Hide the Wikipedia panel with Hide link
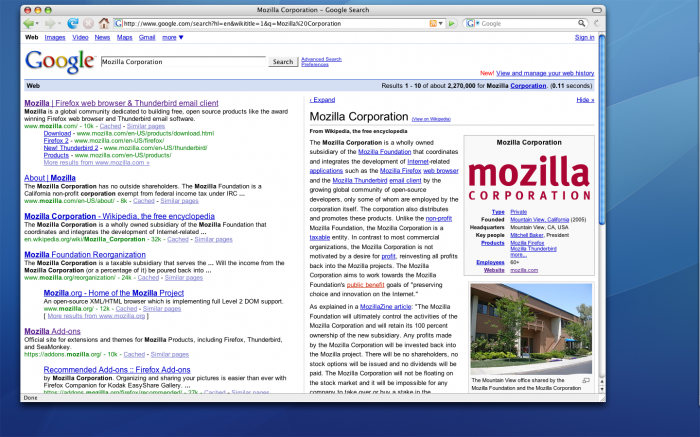This screenshot has width=700, height=437. pyautogui.click(x=585, y=100)
